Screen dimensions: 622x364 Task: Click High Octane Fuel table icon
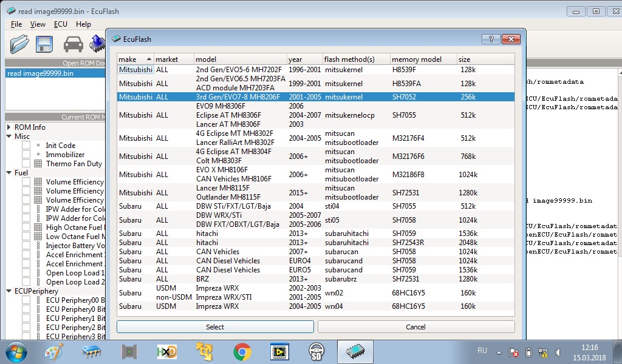point(38,227)
